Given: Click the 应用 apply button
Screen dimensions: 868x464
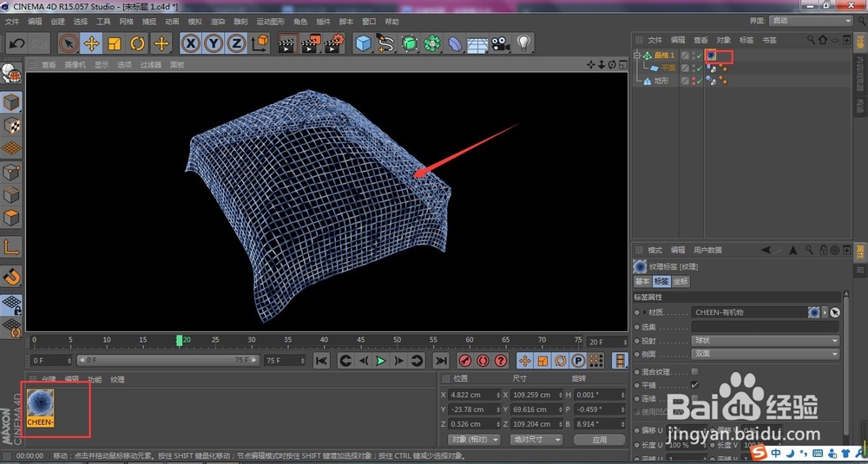Looking at the screenshot, I should (x=600, y=440).
